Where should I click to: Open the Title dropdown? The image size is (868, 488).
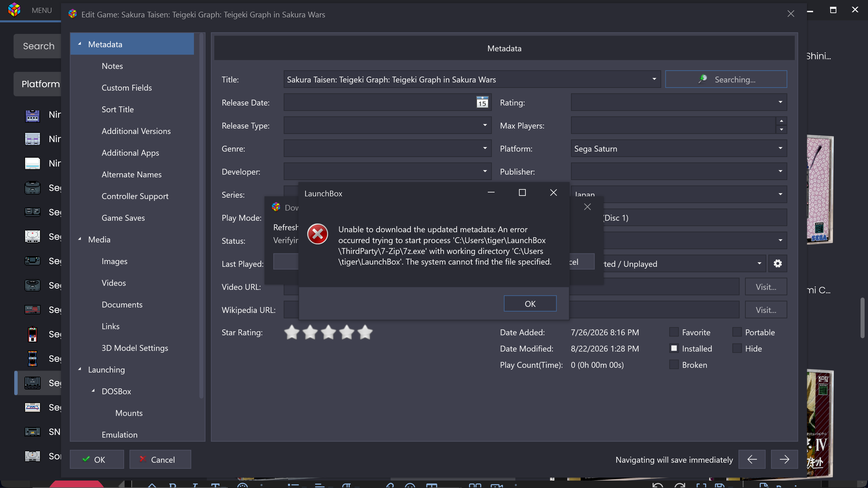click(x=654, y=80)
